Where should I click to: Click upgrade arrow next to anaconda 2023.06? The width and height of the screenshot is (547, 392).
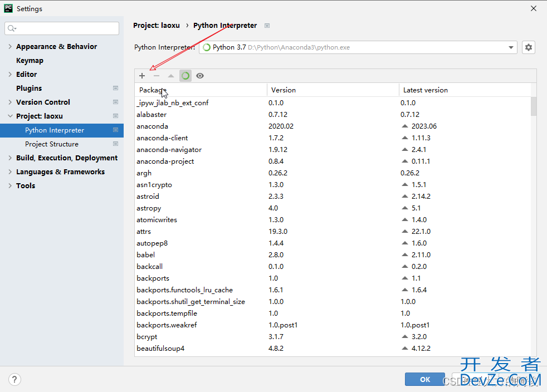(404, 126)
